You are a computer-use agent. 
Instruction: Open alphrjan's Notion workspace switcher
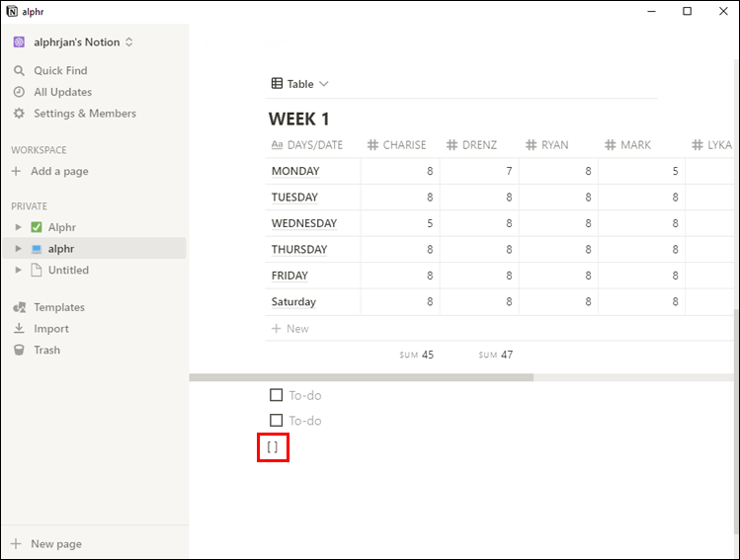click(74, 42)
